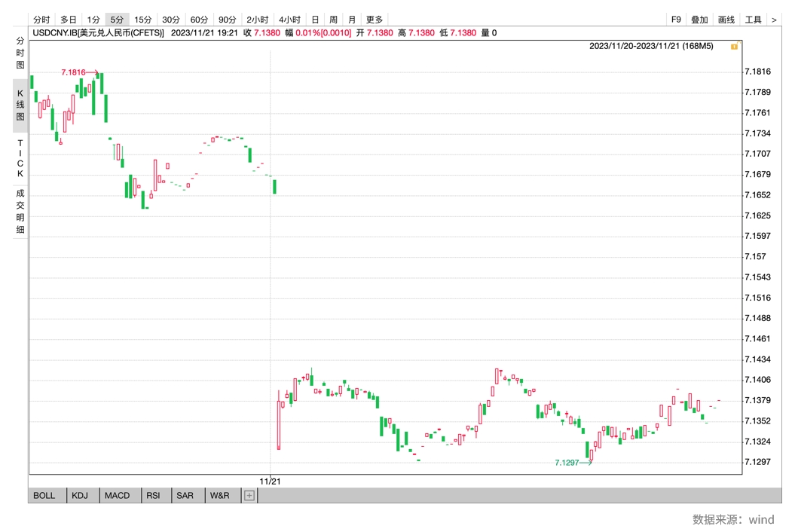This screenshot has width=795, height=532.
Task: Switch to 60分 interval
Action: (x=199, y=20)
